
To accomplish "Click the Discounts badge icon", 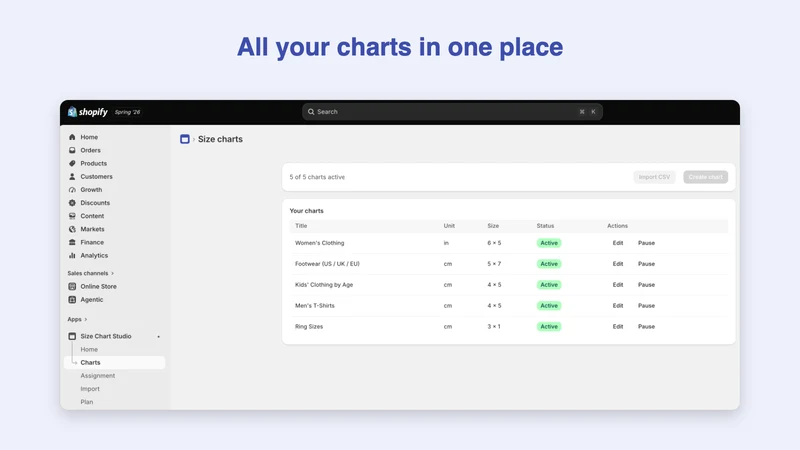I will click(x=72, y=203).
